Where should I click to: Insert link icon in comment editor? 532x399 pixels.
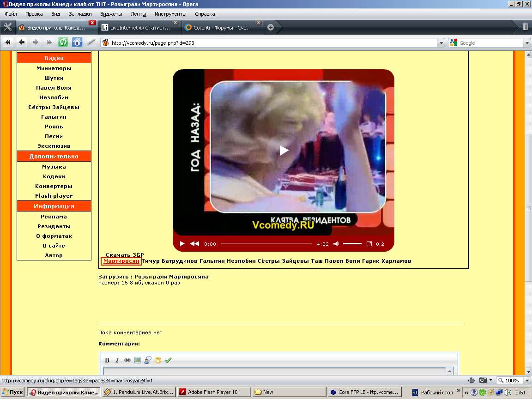tap(127, 360)
